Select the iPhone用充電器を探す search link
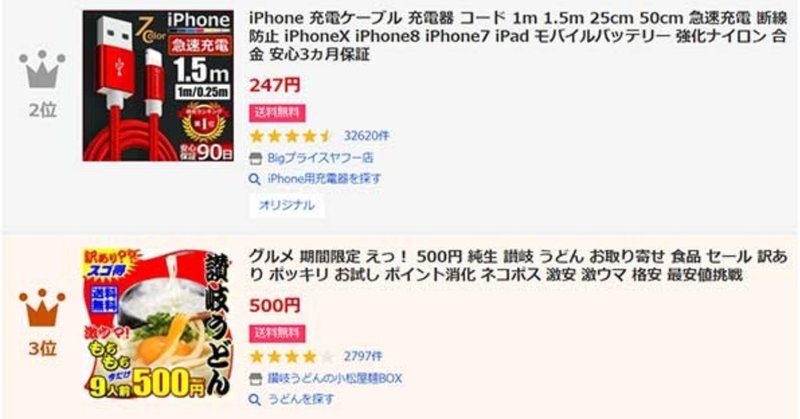Image resolution: width=800 pixels, height=419 pixels. coord(324,179)
